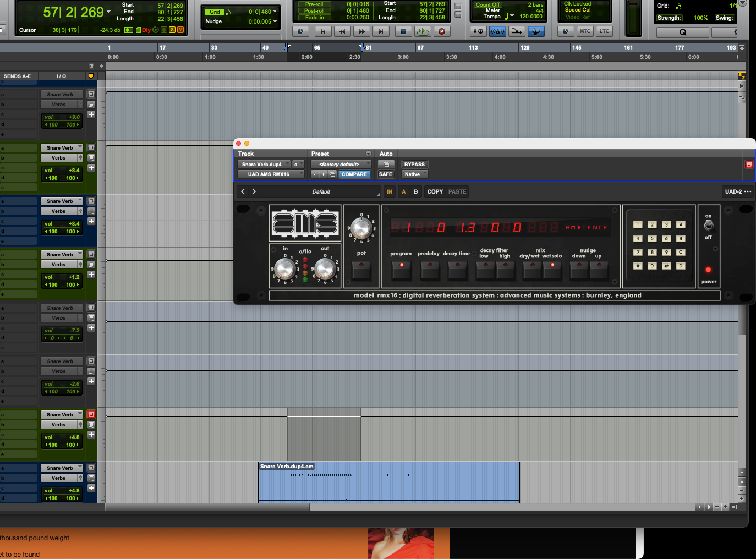This screenshot has height=559, width=756.
Task: Click the I / O column header
Action: pos(61,76)
